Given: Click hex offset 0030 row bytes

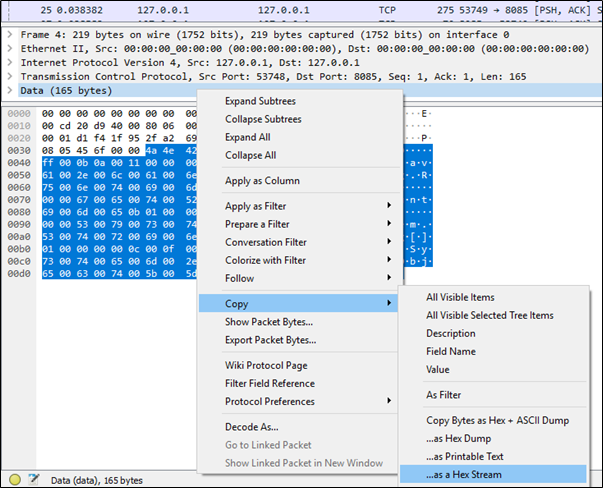Looking at the screenshot, I should pyautogui.click(x=119, y=150).
